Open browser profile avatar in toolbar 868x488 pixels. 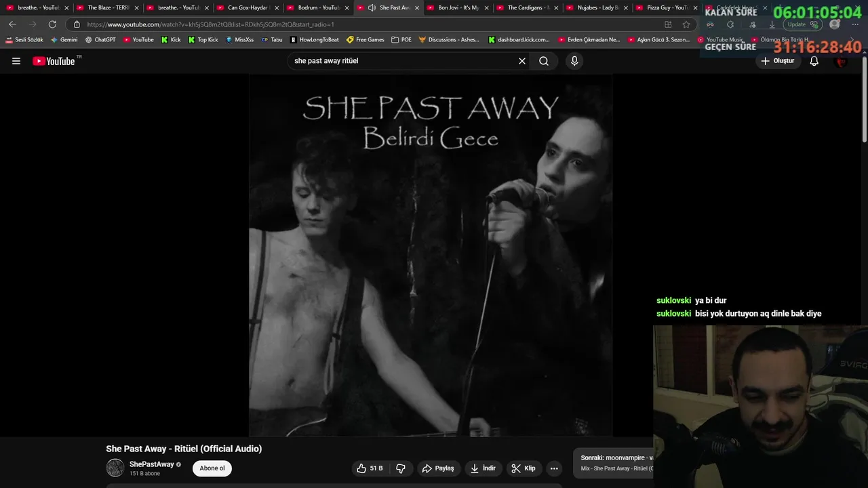[x=835, y=24]
